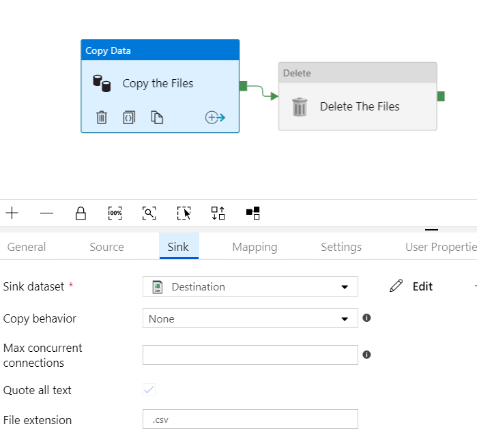View source code of Copy activity
Screen dimensions: 477x448
click(129, 117)
